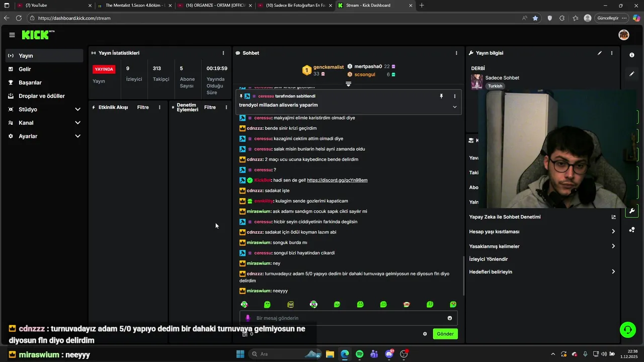Open chat settings gear next to Gönder
Screen dimensions: 644x362
click(x=425, y=334)
